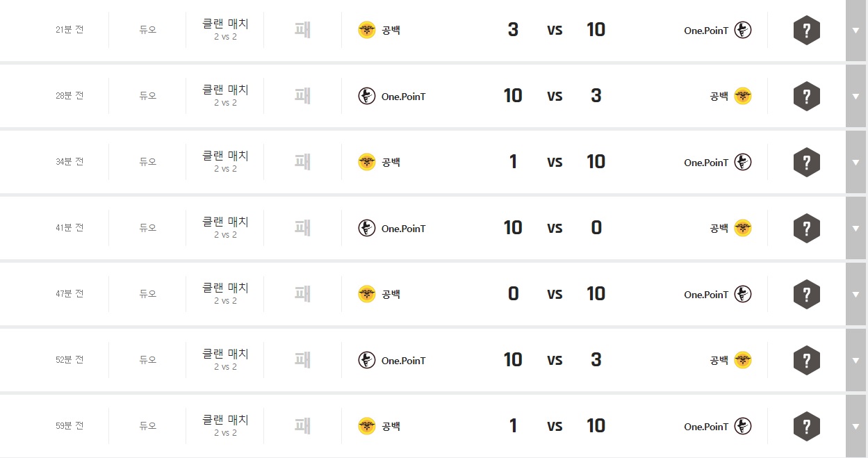Viewport: 868px width, 458px height.
Task: Open the One.PoinT clan name in the 21분 전 row
Action: tap(705, 31)
